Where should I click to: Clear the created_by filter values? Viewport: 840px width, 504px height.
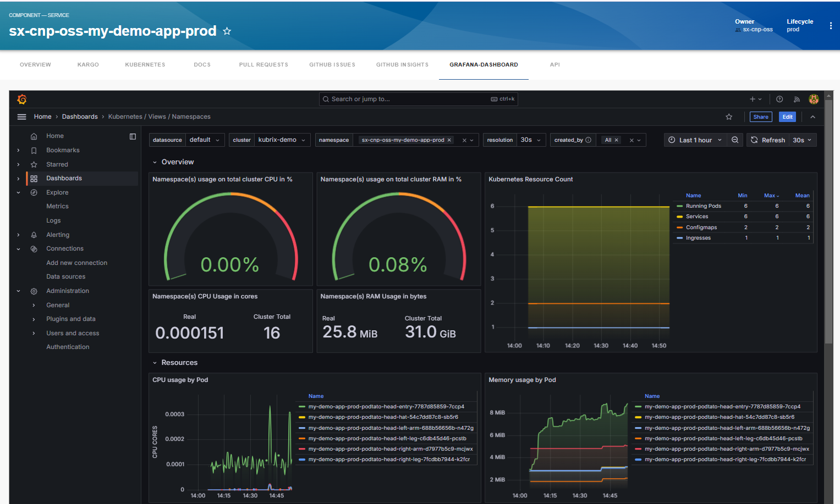point(632,140)
